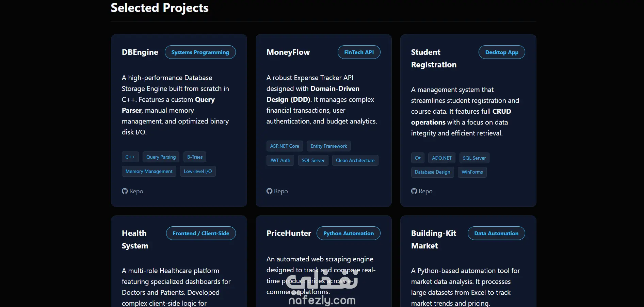
Task: Select the Clean Architecture tag
Action: point(355,160)
